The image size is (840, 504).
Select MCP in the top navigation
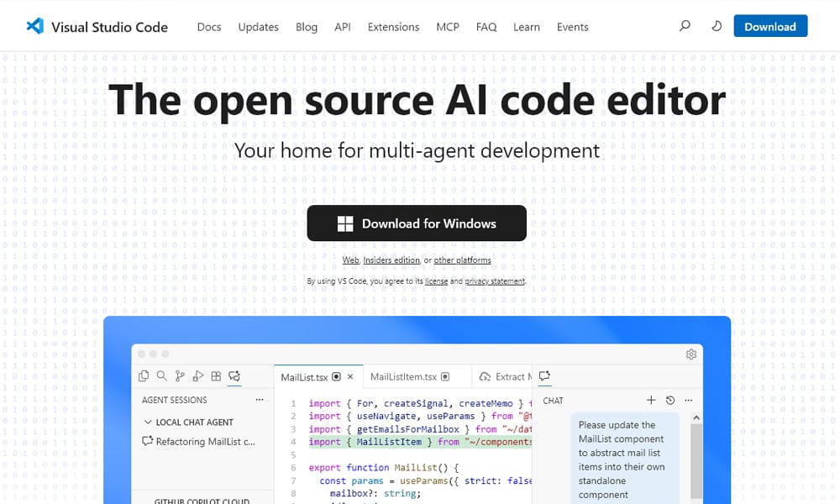point(448,27)
